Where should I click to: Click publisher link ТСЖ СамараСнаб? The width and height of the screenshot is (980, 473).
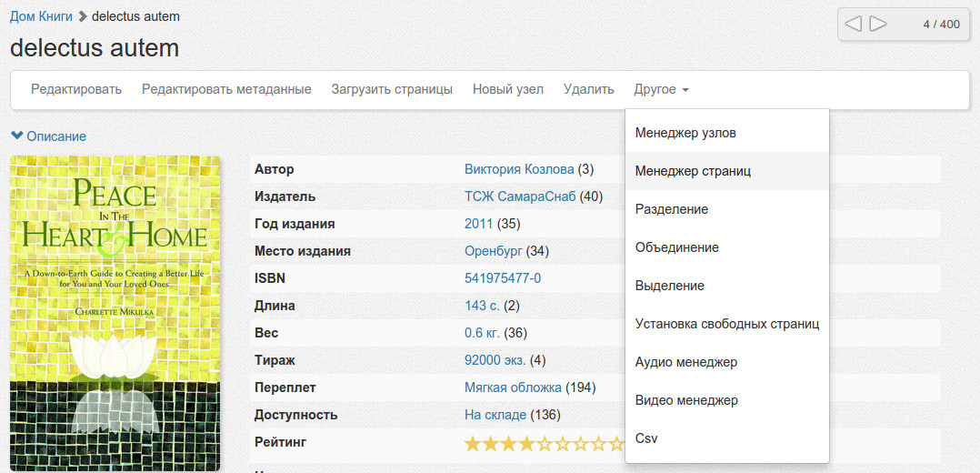tap(520, 196)
